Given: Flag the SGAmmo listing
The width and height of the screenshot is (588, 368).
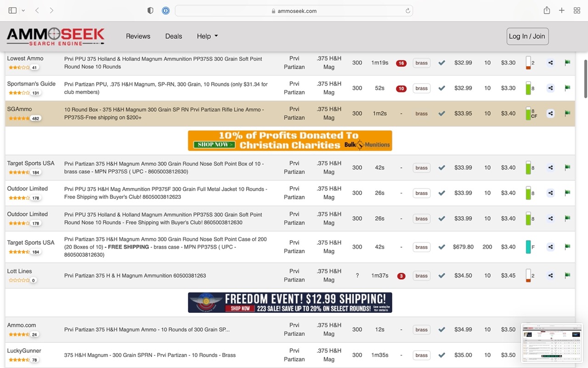Looking at the screenshot, I should click(567, 113).
